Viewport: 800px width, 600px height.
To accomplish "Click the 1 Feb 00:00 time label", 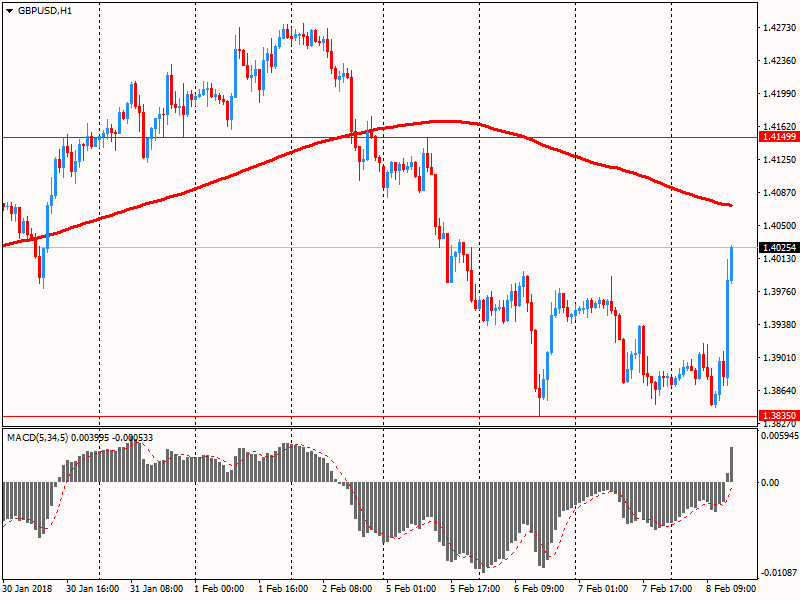I will pyautogui.click(x=219, y=588).
